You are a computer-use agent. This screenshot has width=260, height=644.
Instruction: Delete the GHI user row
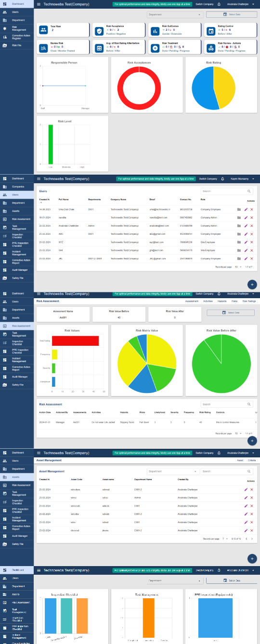tap(251, 250)
